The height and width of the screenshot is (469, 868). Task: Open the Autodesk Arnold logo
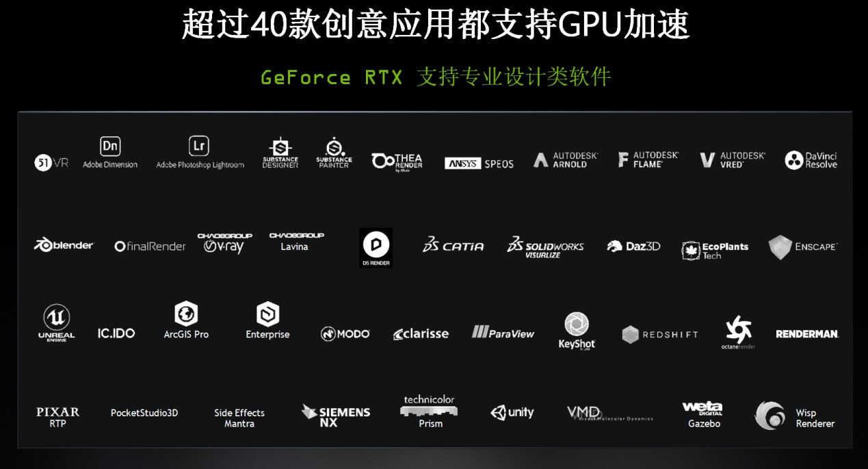(x=566, y=160)
